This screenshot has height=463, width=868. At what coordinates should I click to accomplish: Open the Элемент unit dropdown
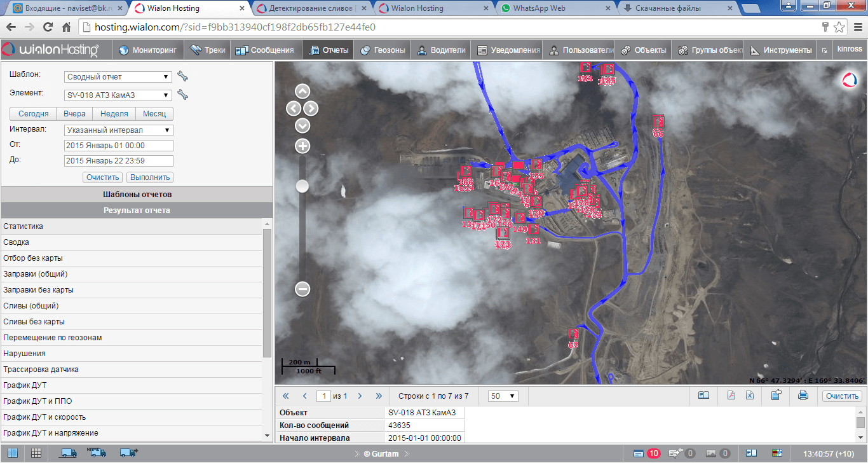coord(118,95)
